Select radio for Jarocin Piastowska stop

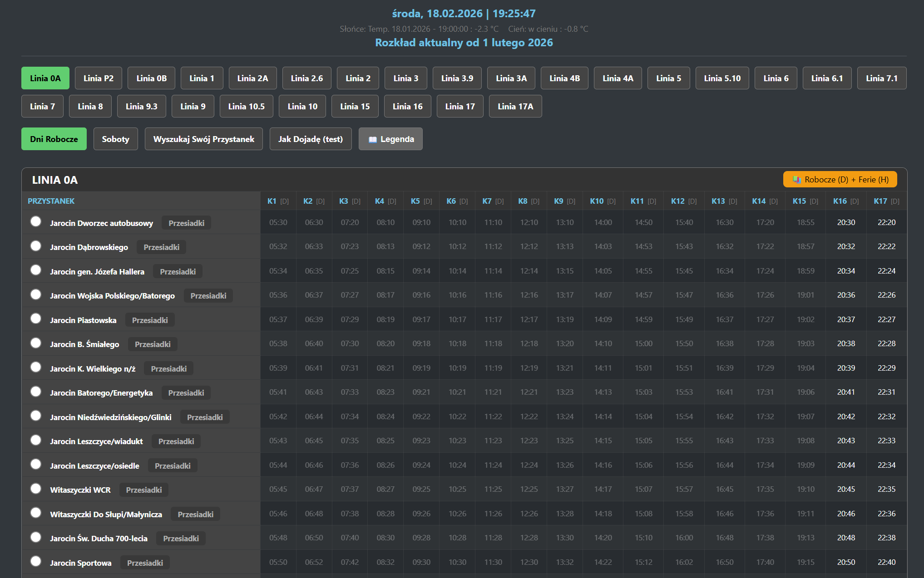36,318
